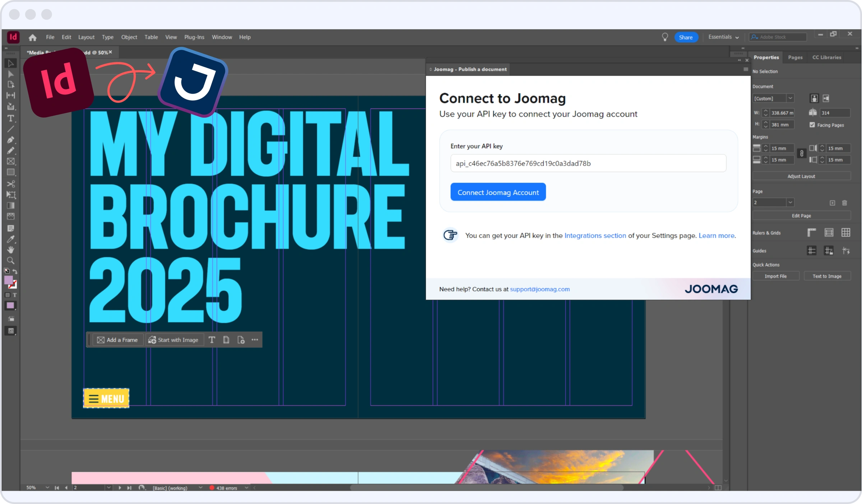Select the Zoom tool
Image resolution: width=862 pixels, height=504 pixels.
pos(11,261)
